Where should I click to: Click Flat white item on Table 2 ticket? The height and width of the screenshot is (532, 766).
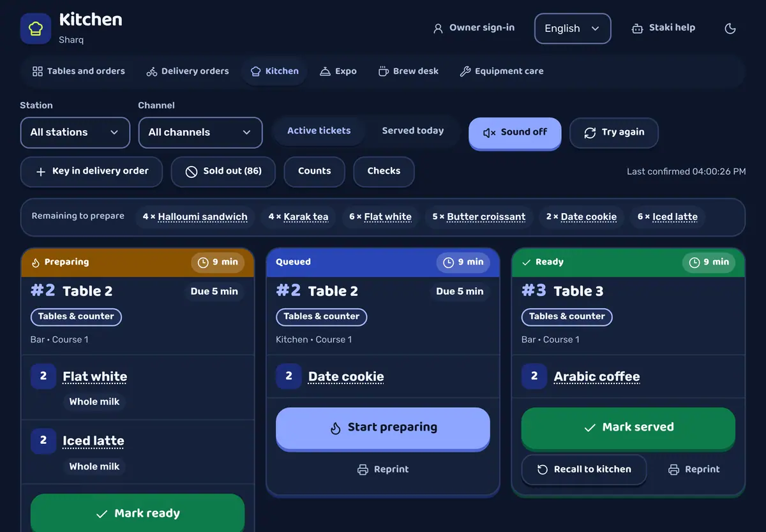click(95, 377)
